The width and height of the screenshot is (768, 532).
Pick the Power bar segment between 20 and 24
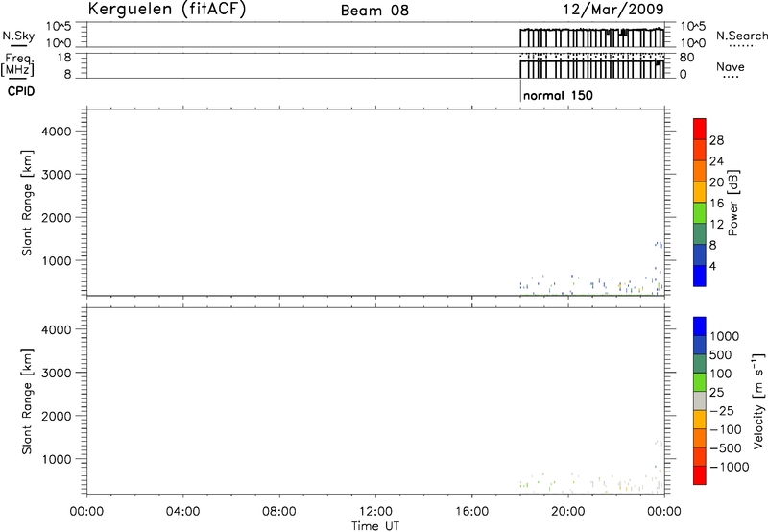700,171
